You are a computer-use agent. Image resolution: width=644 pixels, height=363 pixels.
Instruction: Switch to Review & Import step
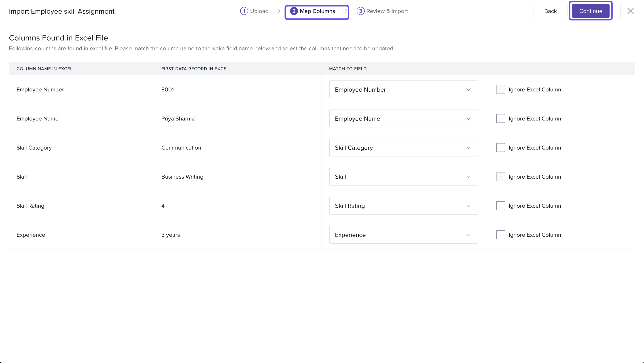[387, 11]
